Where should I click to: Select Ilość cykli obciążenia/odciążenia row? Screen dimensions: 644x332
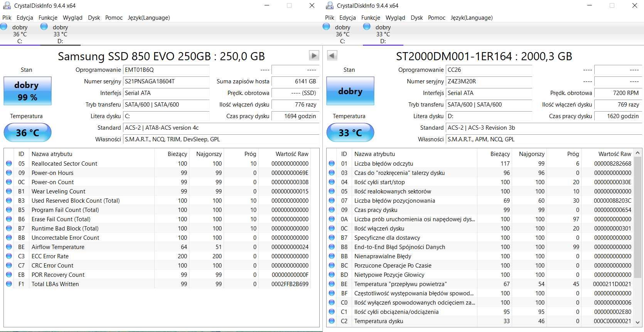point(480,312)
